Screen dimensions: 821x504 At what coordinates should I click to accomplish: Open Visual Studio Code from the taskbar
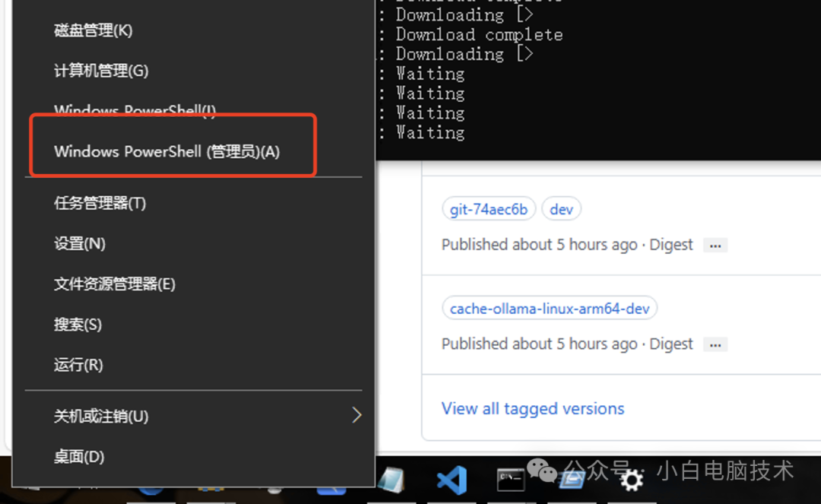point(452,480)
